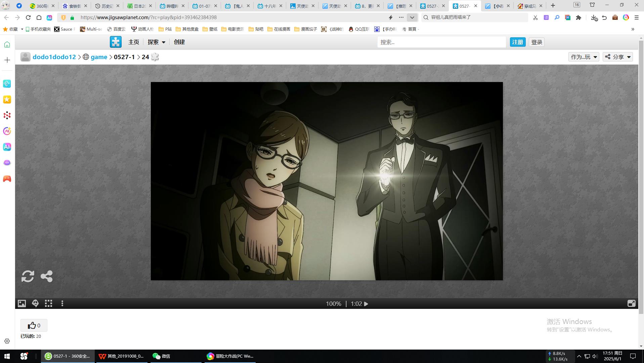644x363 pixels.
Task: Open the 分享 share dropdown
Action: pos(618,57)
